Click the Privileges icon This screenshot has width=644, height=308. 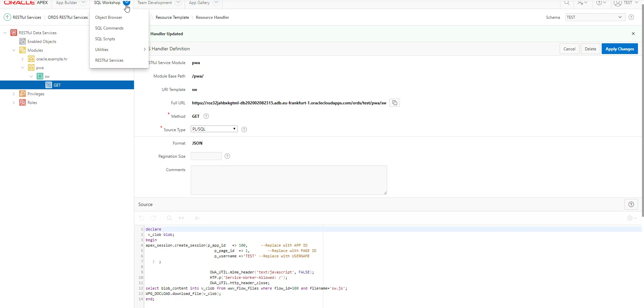(x=22, y=94)
